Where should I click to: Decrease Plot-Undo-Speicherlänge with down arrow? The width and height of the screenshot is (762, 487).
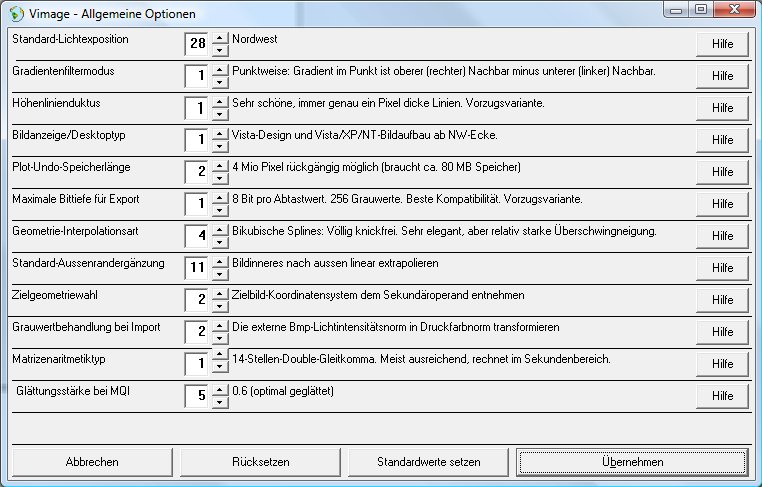(x=220, y=179)
